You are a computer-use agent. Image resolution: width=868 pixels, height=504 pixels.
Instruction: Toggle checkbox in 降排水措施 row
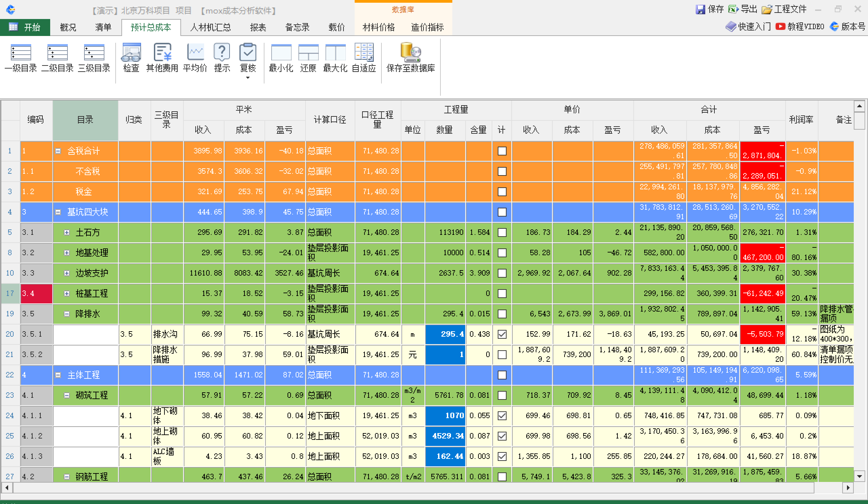pos(502,354)
